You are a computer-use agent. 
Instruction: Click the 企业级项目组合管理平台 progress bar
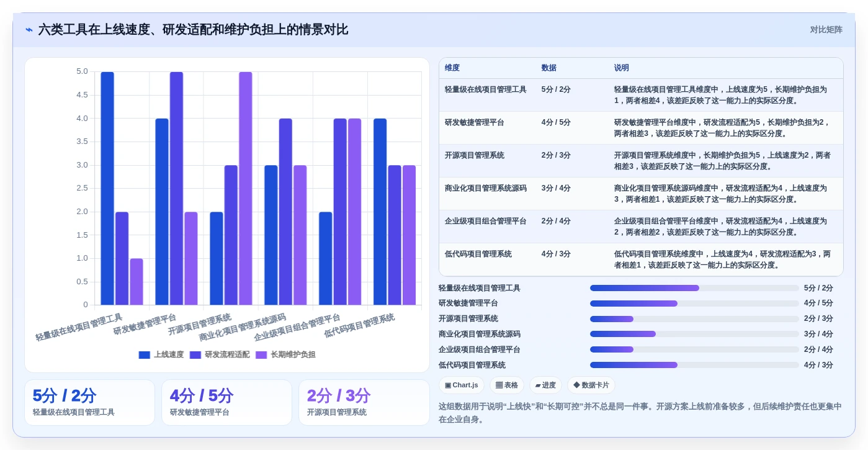(694, 349)
